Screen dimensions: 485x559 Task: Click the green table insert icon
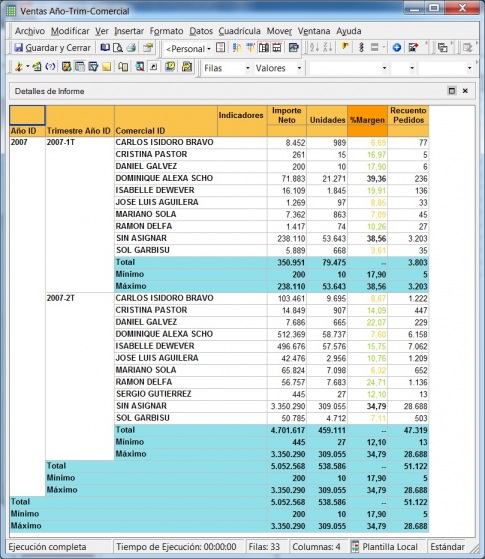click(37, 67)
